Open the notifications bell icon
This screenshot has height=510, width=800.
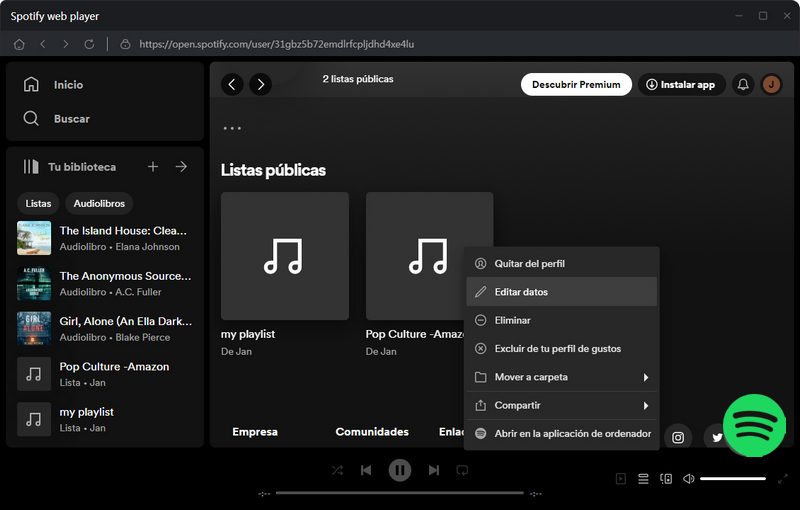point(743,85)
